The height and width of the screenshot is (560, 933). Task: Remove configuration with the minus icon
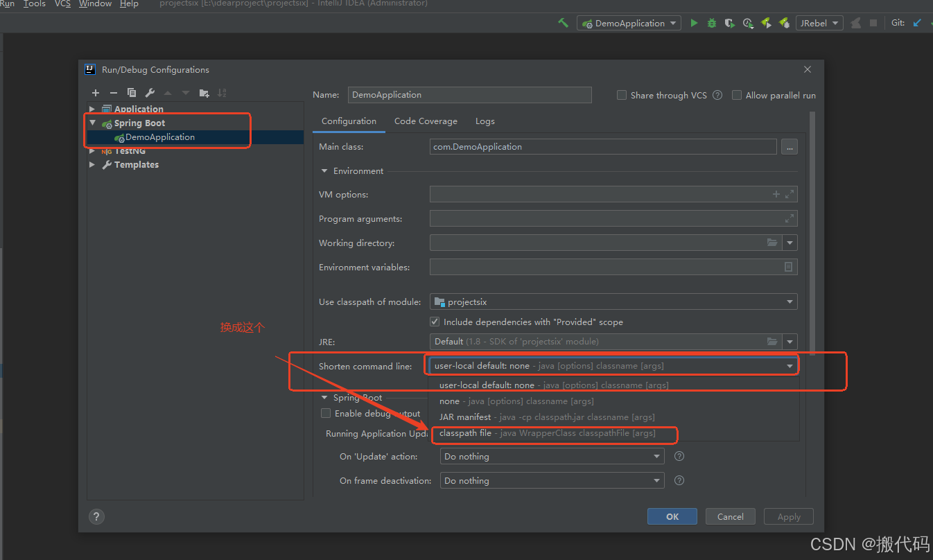(114, 93)
